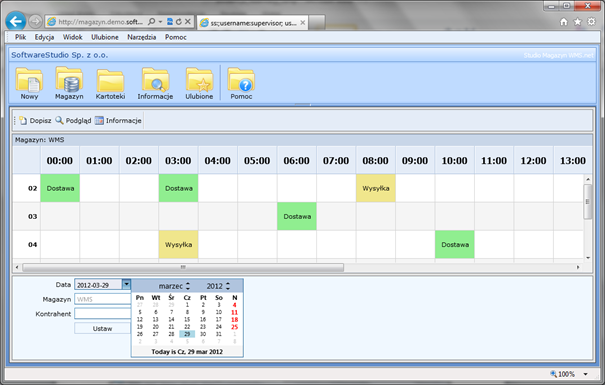This screenshot has width=605, height=385.
Task: Open the Narzędzia menu
Action: tap(142, 37)
